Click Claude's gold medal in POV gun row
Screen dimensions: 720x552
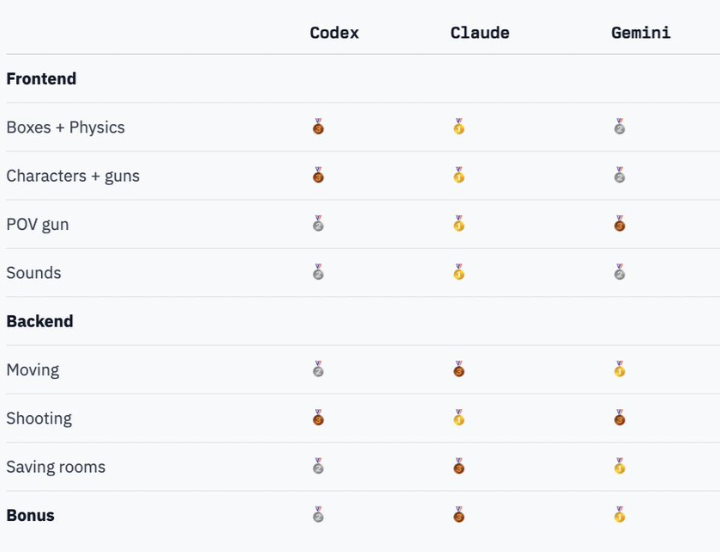click(x=459, y=224)
